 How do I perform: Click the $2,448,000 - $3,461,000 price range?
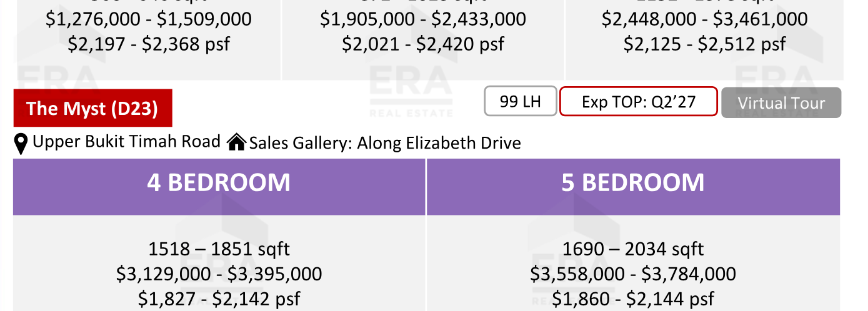705,19
